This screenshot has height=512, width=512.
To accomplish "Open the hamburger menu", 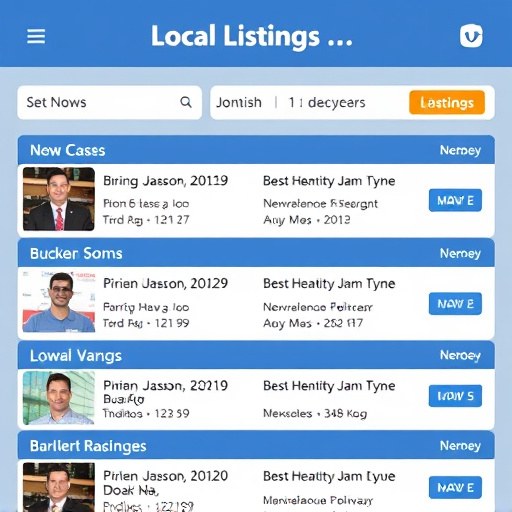I will pos(36,36).
